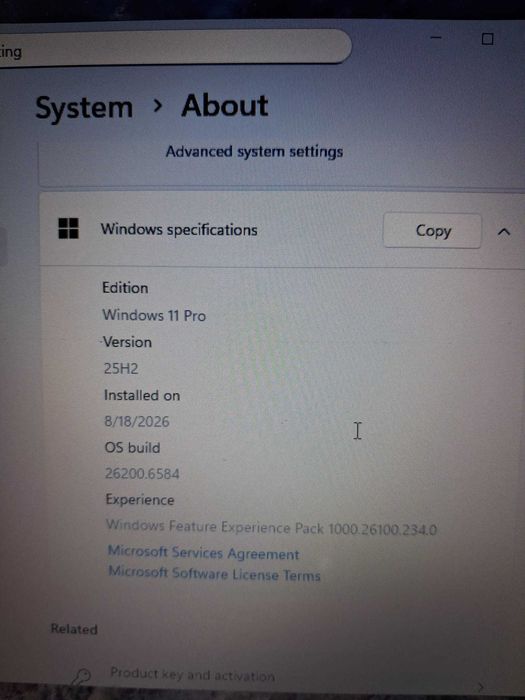525x700 pixels.
Task: Click the key icon next to Product key
Action: 82,676
